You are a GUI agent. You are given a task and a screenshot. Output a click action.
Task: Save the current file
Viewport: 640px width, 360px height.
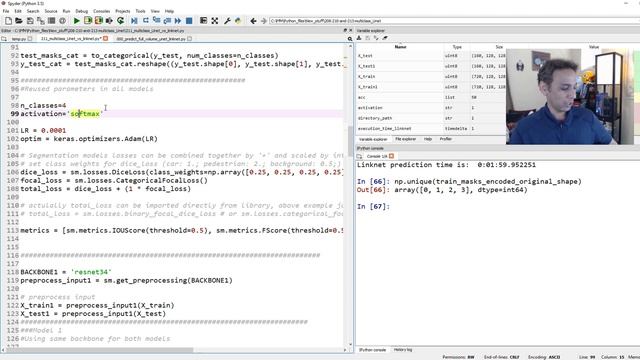[x=30, y=20]
